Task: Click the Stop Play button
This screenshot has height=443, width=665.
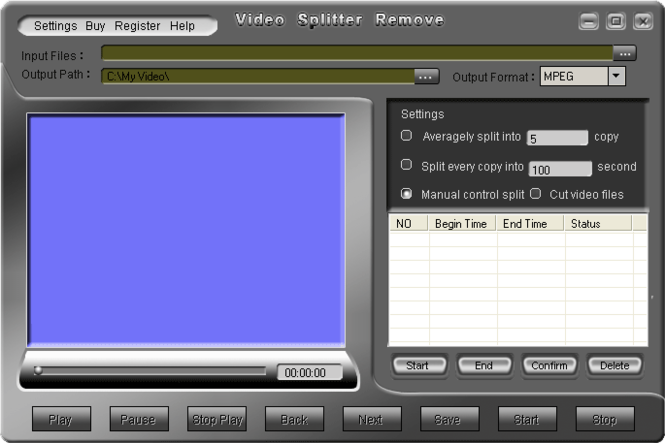Action: pyautogui.click(x=217, y=419)
